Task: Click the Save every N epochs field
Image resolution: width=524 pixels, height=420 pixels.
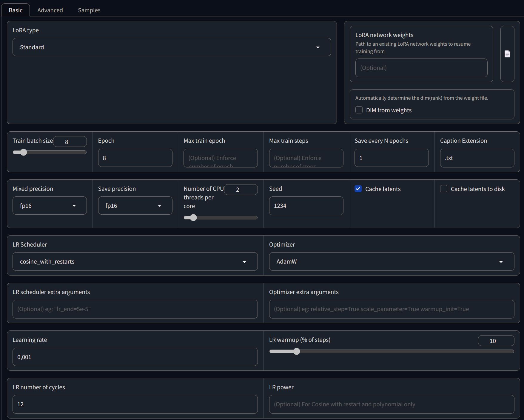Action: tap(392, 158)
